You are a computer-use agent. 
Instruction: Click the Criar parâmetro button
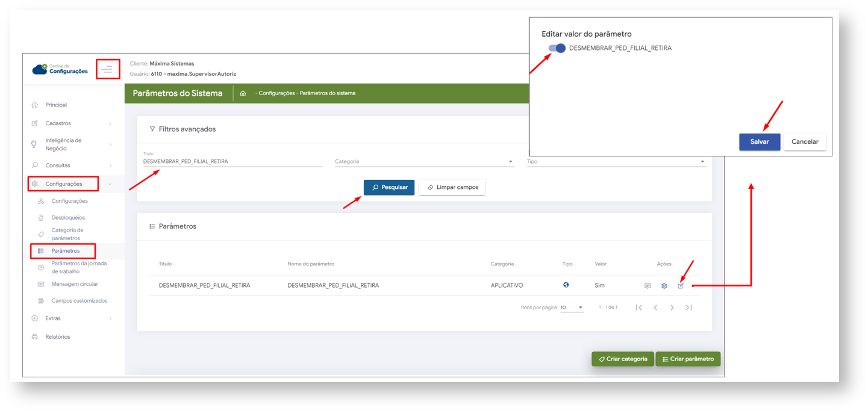click(x=688, y=359)
